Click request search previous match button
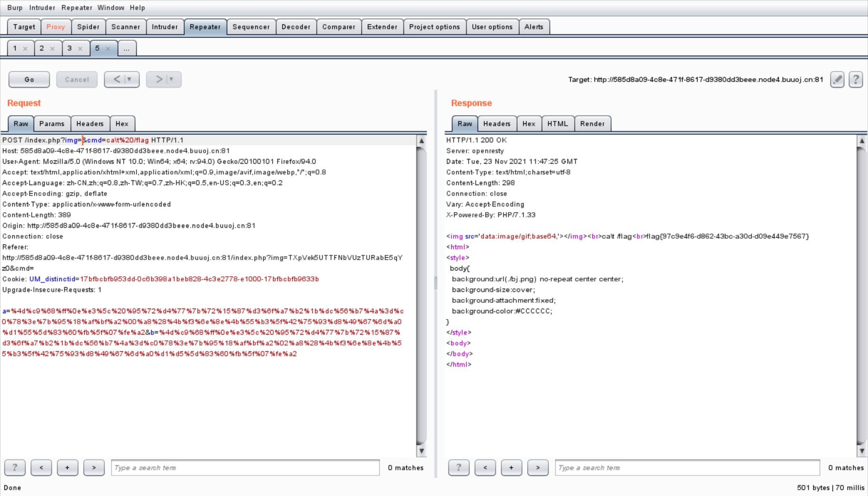868x496 pixels. pos(41,468)
